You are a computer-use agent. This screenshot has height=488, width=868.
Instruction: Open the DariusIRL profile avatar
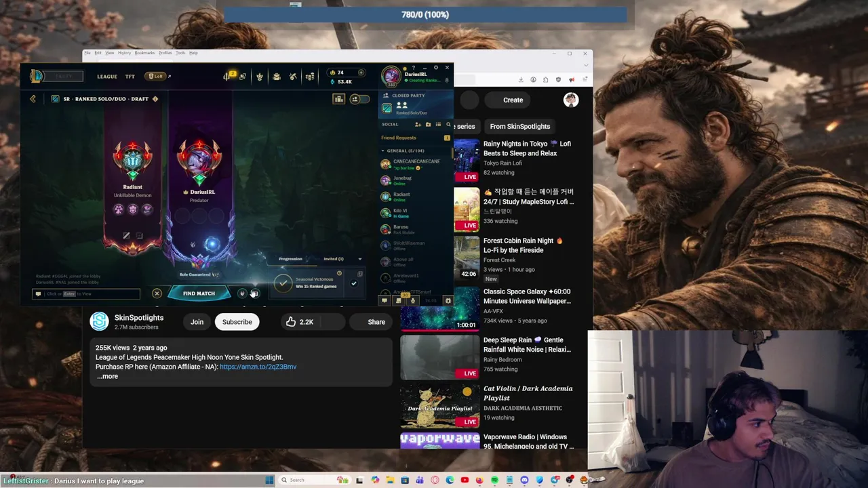point(391,76)
